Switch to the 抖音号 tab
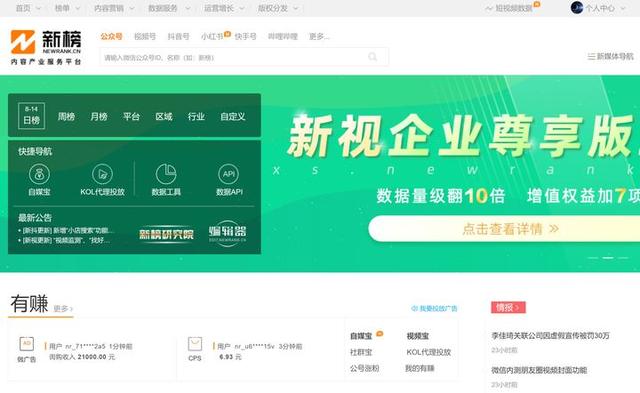 pyautogui.click(x=178, y=36)
